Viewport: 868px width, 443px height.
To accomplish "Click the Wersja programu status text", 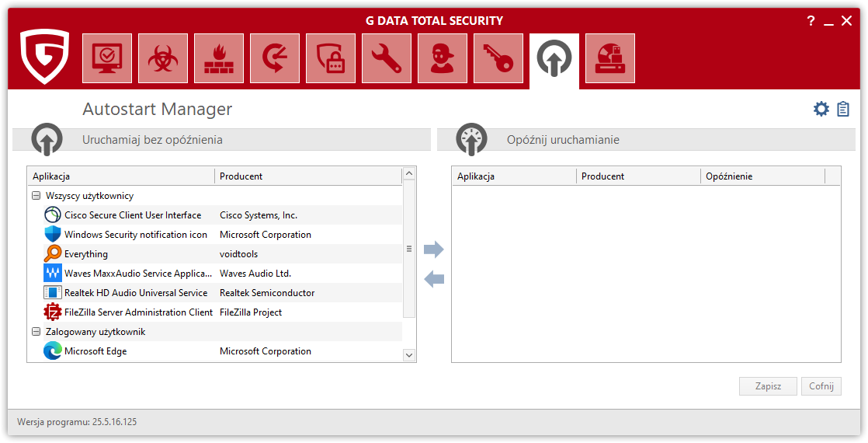I will [77, 422].
